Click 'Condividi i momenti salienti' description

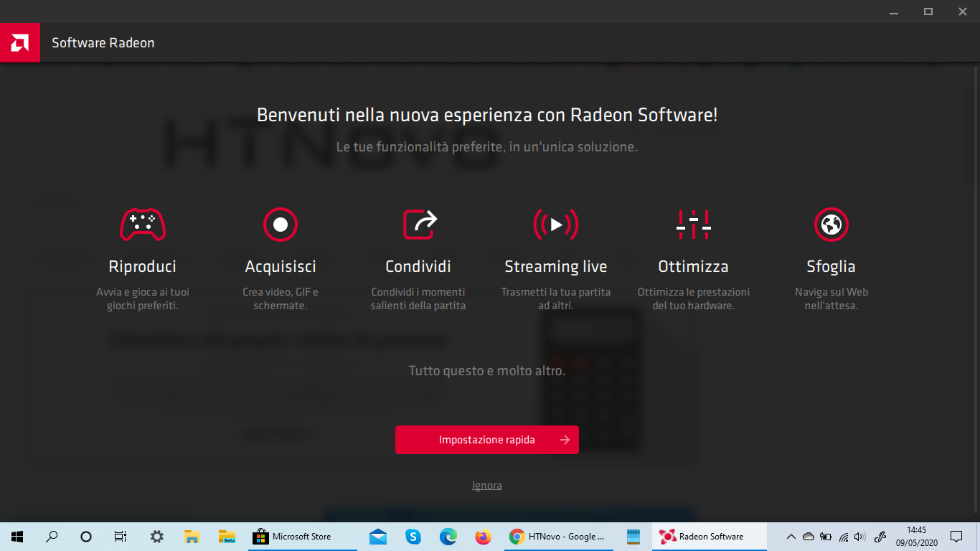click(x=418, y=298)
